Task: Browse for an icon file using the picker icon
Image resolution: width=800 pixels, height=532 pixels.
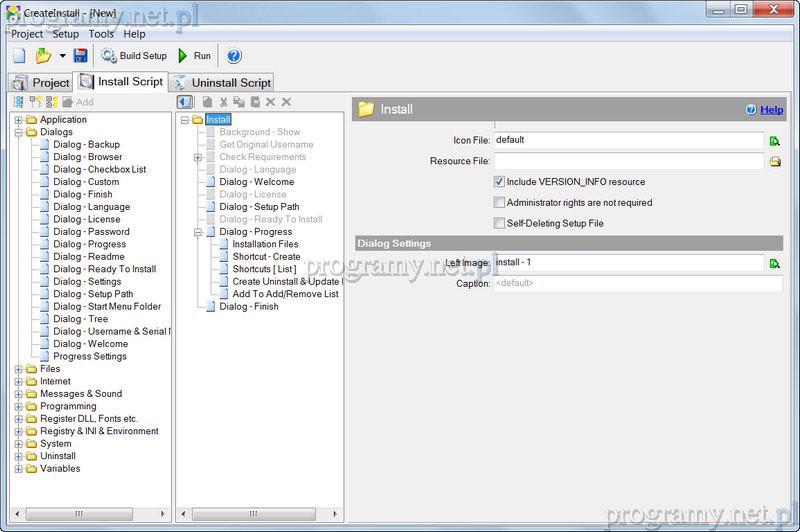Action: [x=774, y=141]
